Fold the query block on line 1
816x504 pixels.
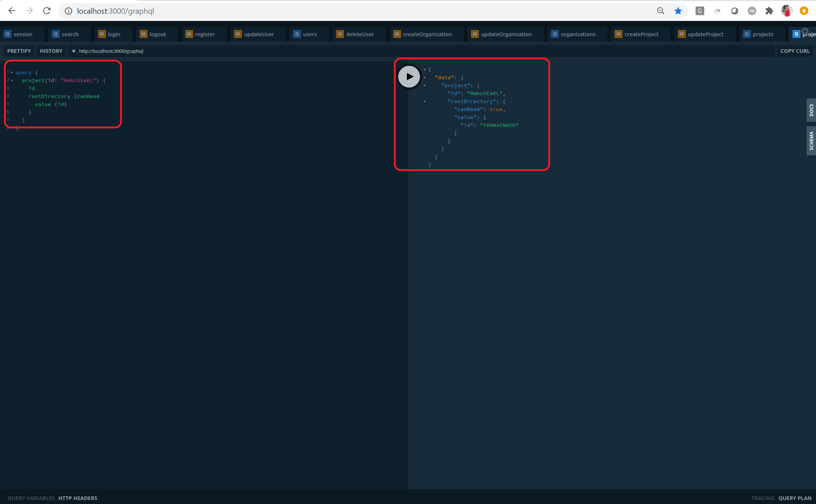click(x=12, y=72)
